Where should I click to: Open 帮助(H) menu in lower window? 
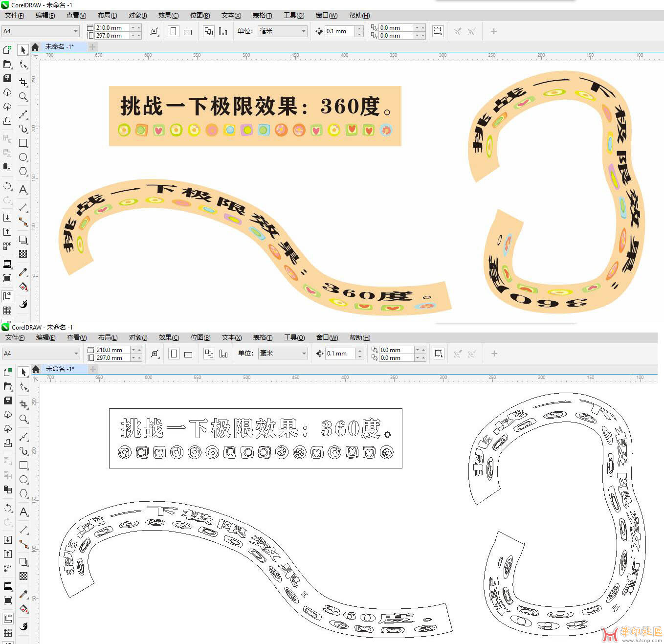click(360, 338)
